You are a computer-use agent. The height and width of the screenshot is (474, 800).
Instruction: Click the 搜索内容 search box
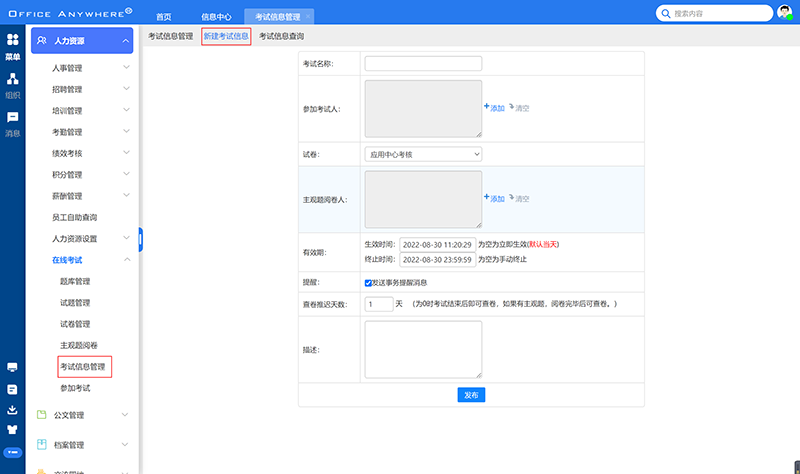714,13
